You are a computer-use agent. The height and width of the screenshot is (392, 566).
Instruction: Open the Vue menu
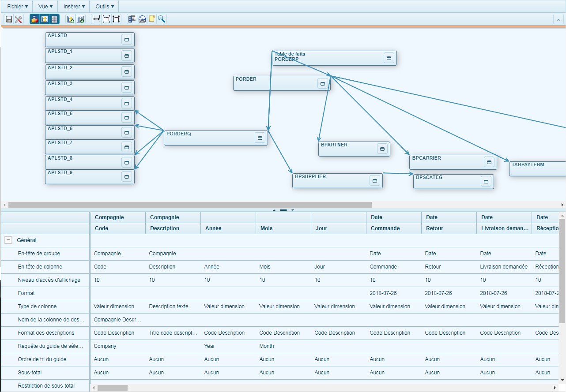(45, 7)
